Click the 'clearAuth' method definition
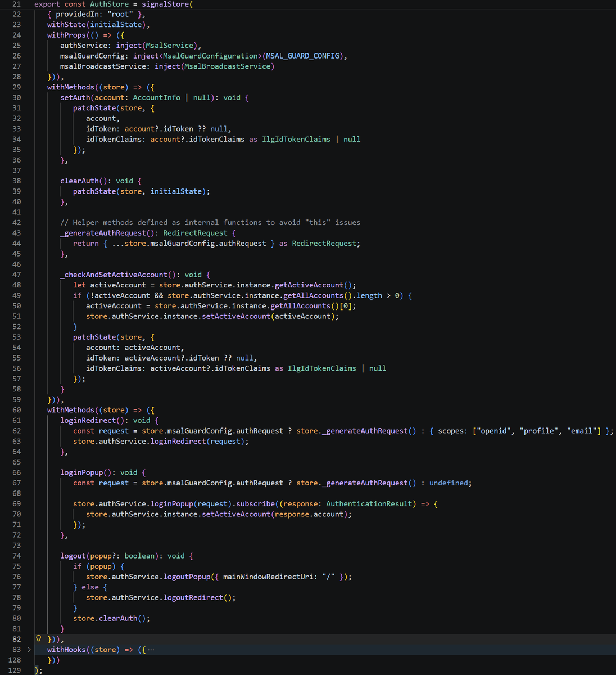This screenshot has height=675, width=616. 79,181
